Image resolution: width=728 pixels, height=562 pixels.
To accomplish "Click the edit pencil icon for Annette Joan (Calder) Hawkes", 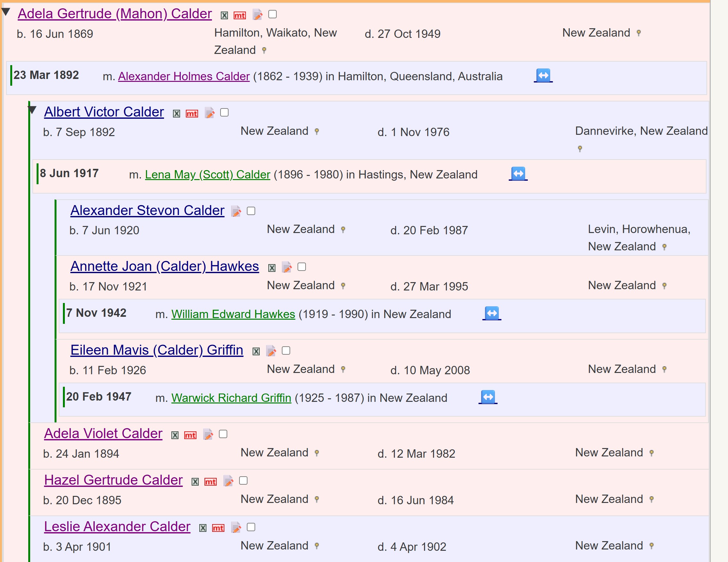I will (287, 267).
